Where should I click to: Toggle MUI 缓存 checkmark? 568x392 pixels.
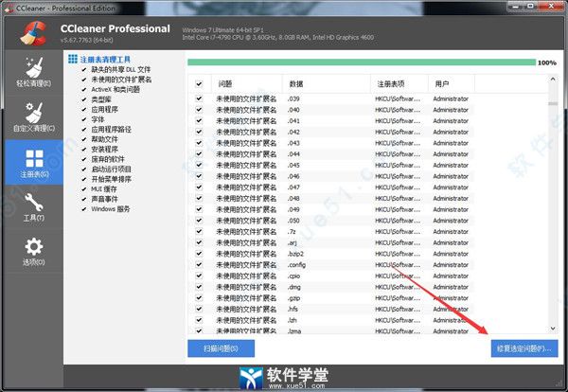(84, 189)
